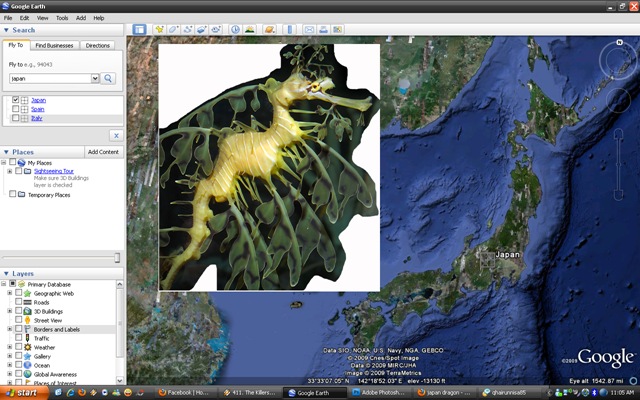The height and width of the screenshot is (400, 640).
Task: Click the zoom slider on the map
Action: 618,164
